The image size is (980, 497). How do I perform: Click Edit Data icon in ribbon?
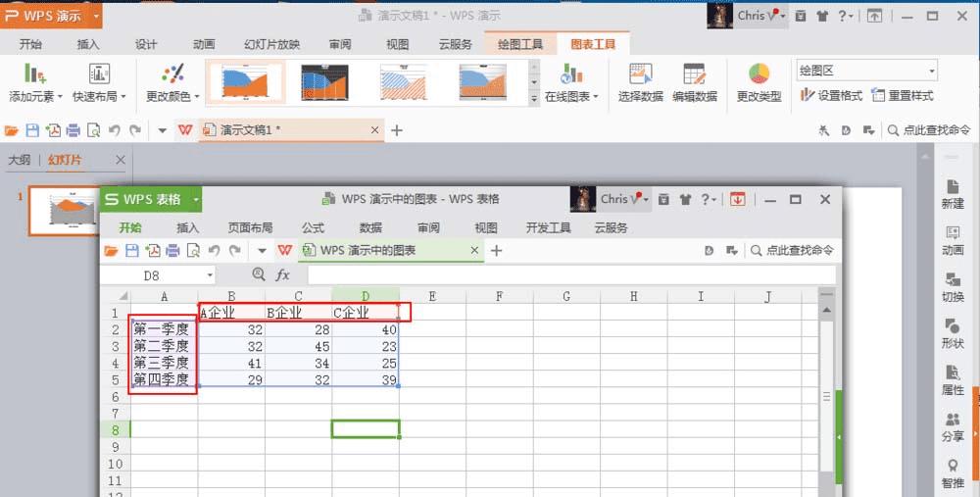(695, 74)
